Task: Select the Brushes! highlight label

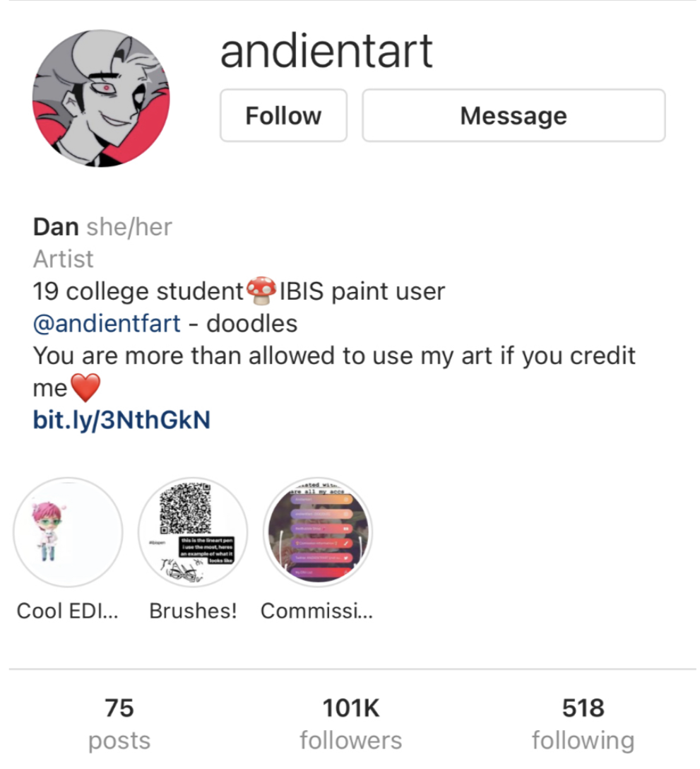Action: 193,611
